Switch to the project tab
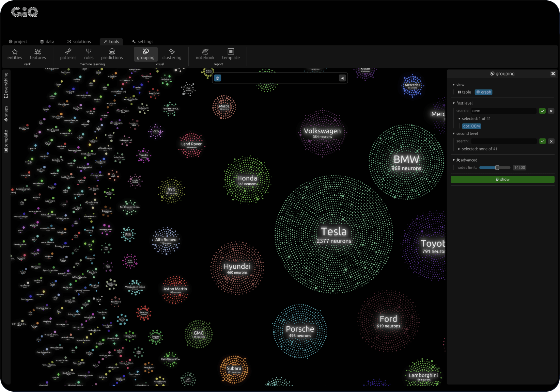 click(x=18, y=42)
